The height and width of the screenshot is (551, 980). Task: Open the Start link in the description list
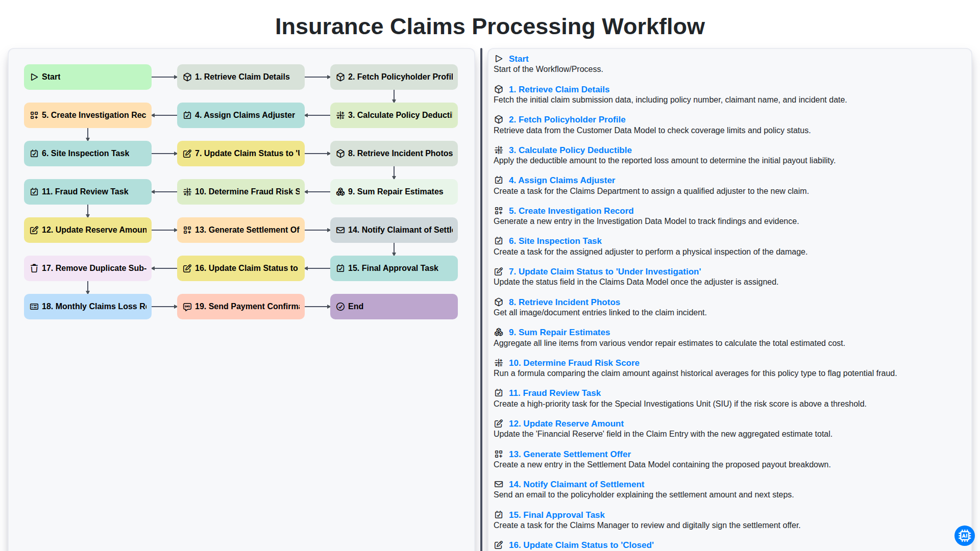[x=519, y=59]
